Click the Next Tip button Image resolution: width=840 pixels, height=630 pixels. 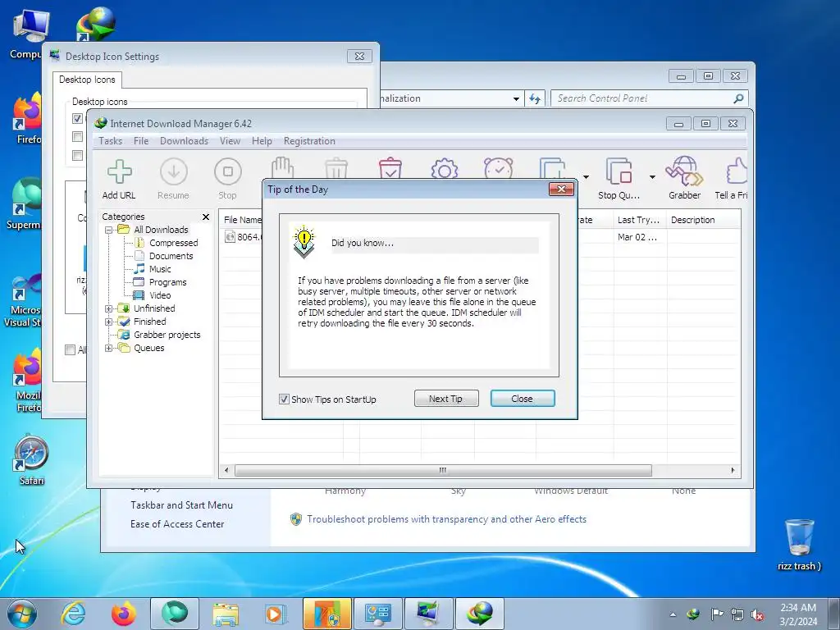pyautogui.click(x=445, y=399)
